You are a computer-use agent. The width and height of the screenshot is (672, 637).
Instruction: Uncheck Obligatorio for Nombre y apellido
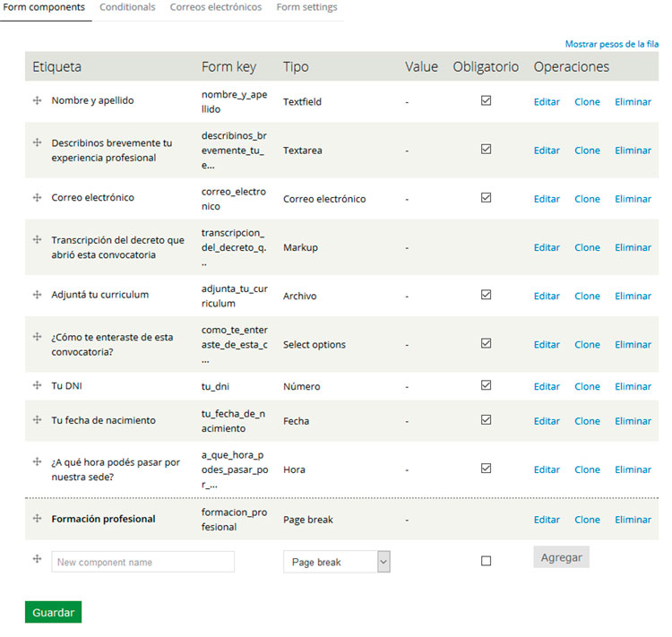486,101
